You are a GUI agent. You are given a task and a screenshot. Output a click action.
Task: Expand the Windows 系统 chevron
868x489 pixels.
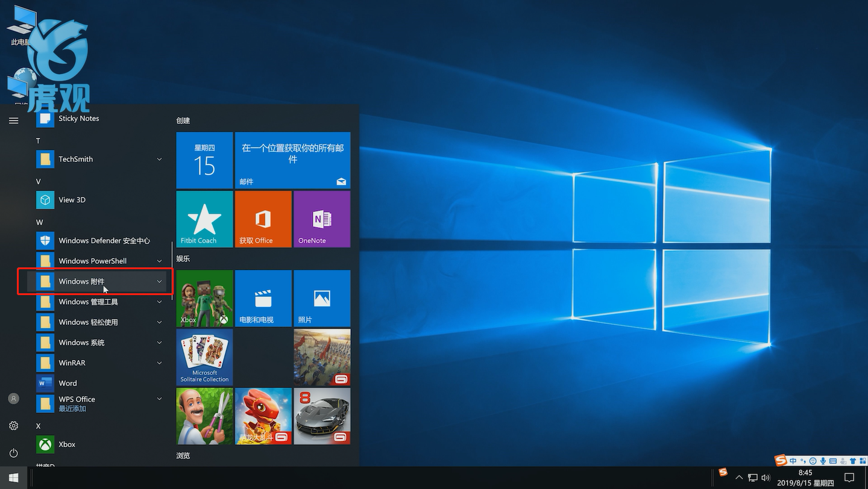pyautogui.click(x=159, y=343)
